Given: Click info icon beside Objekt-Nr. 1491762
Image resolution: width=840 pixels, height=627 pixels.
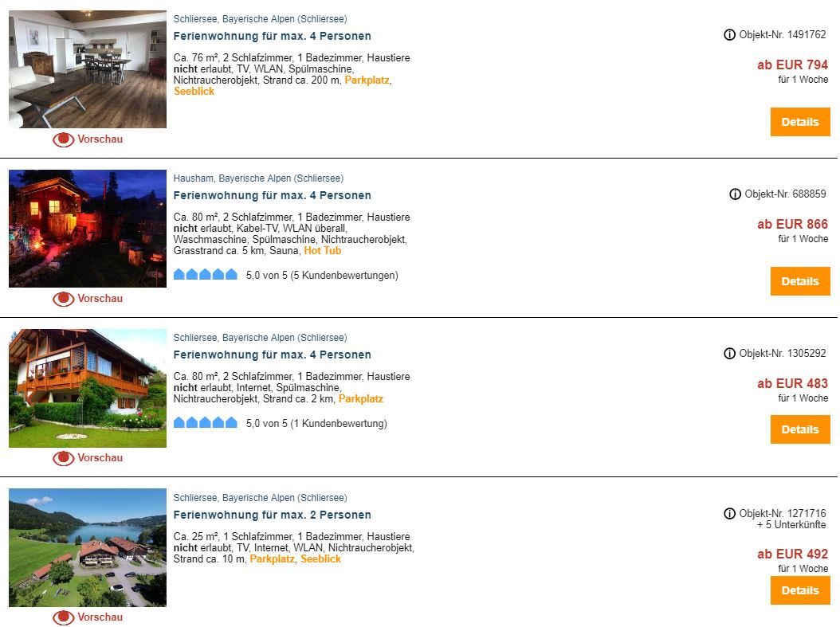Looking at the screenshot, I should tap(728, 34).
